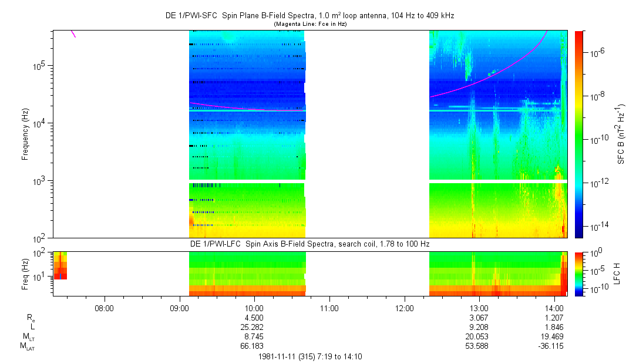Screen dimensions: 636x364
Task: Select the date range caption 1981-11-11
Action: 309,357
